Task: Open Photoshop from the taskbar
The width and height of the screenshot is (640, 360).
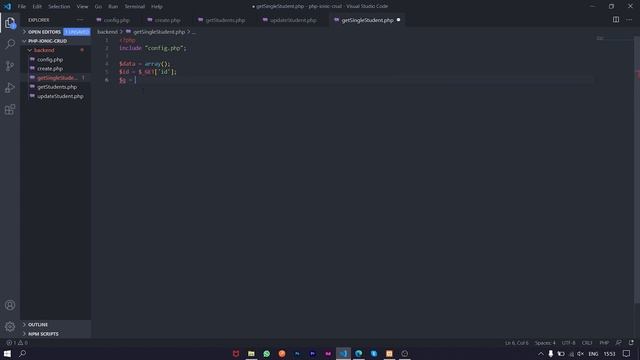Action: (297, 353)
